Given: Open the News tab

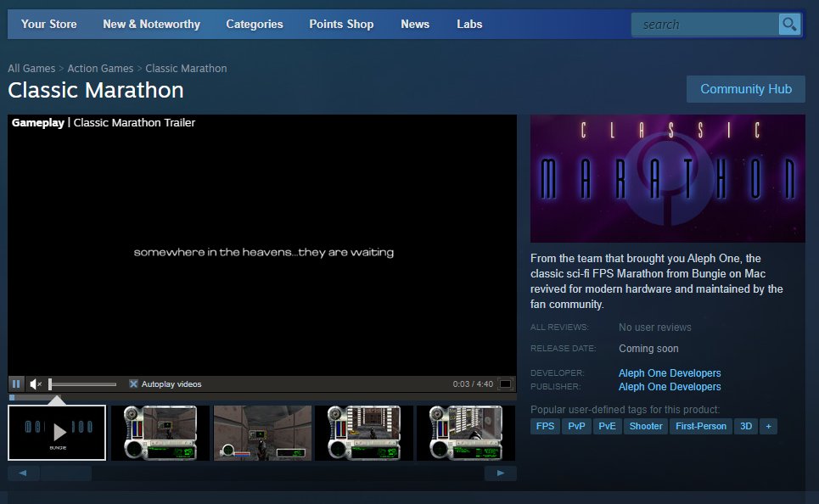Looking at the screenshot, I should 415,24.
